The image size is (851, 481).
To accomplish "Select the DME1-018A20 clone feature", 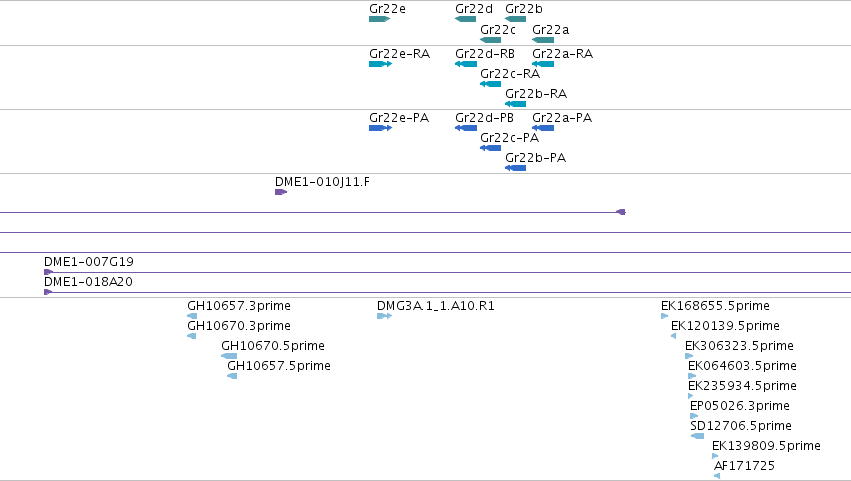I will (447, 292).
